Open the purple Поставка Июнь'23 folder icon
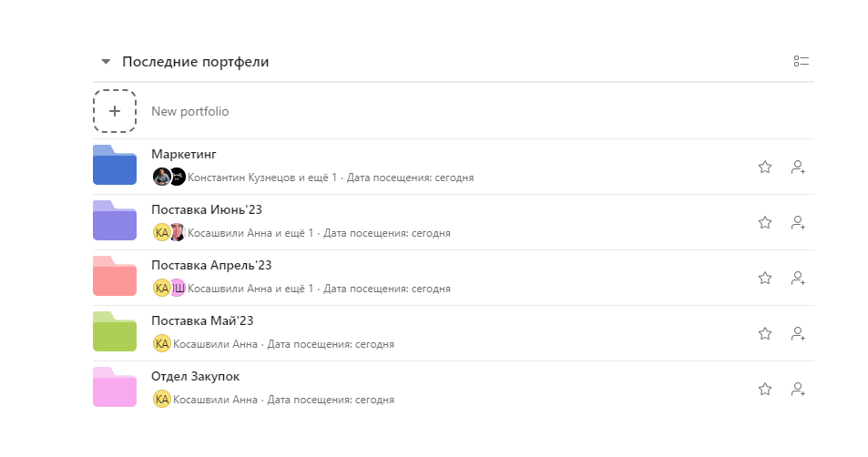868x457 pixels. tap(115, 221)
